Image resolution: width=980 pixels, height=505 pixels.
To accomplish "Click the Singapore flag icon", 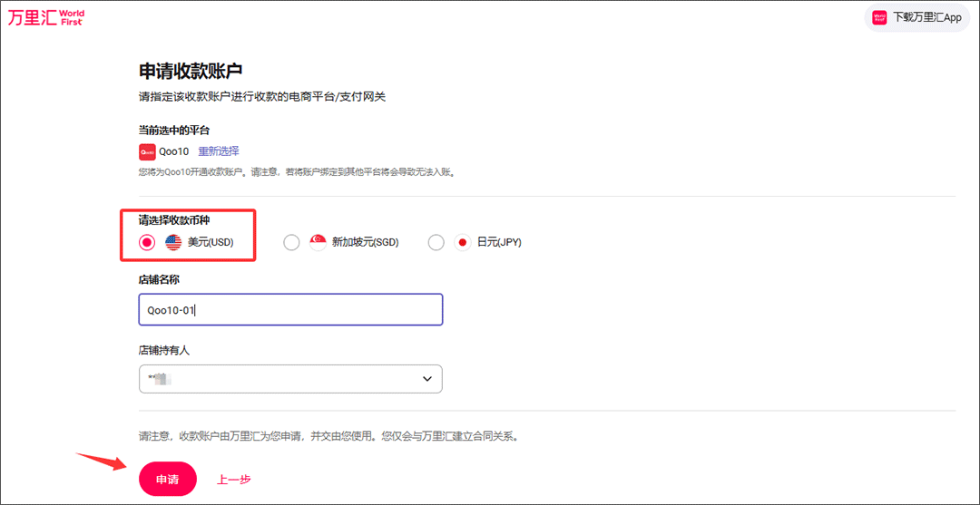I will 318,242.
